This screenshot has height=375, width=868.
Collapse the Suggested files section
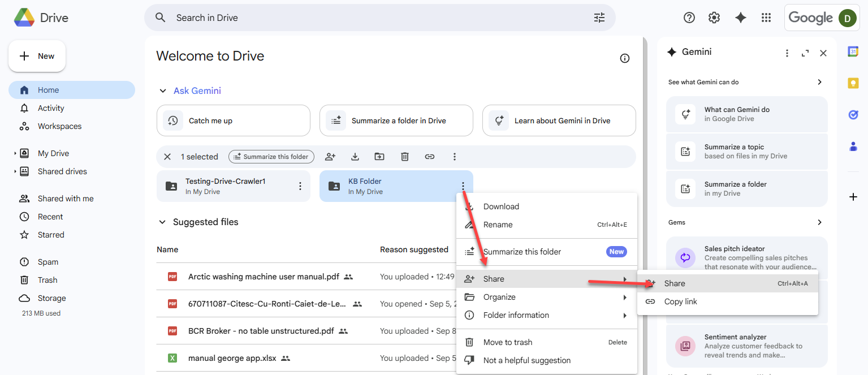click(x=163, y=222)
